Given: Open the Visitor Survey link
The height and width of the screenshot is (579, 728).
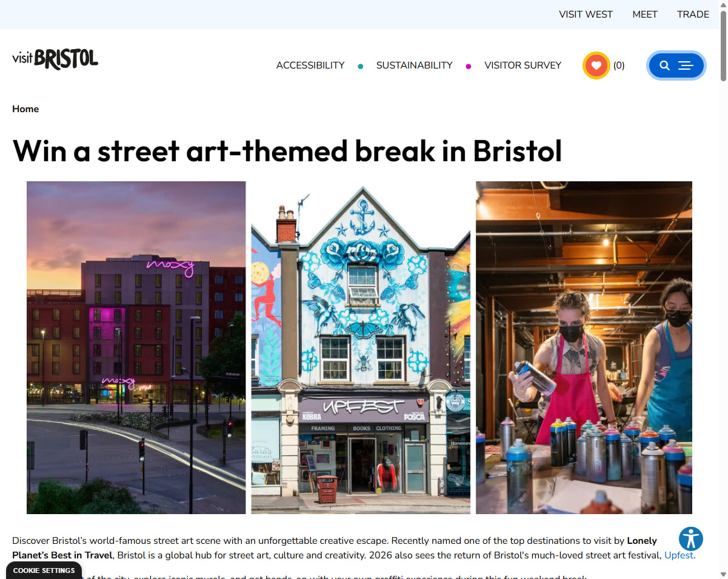Looking at the screenshot, I should coord(523,65).
